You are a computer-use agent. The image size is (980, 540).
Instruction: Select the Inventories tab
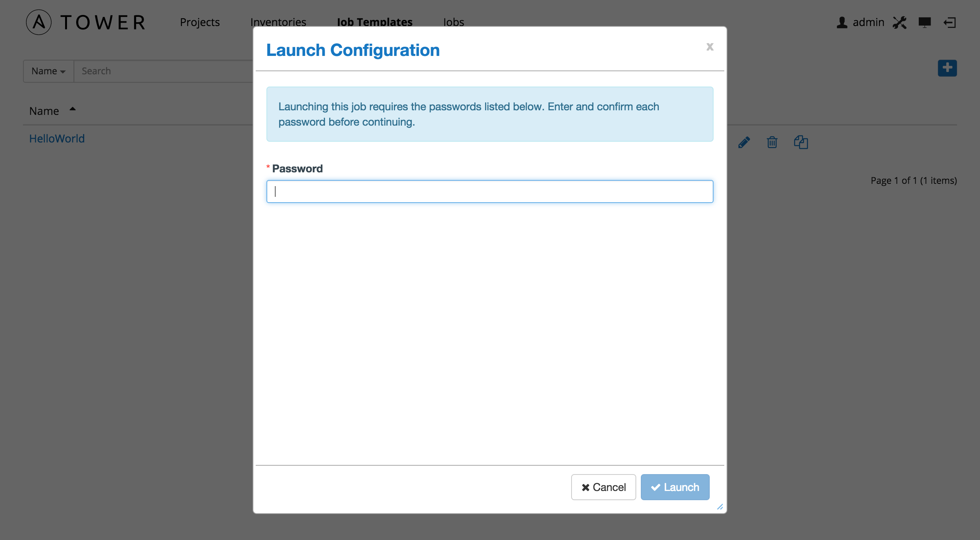point(278,21)
